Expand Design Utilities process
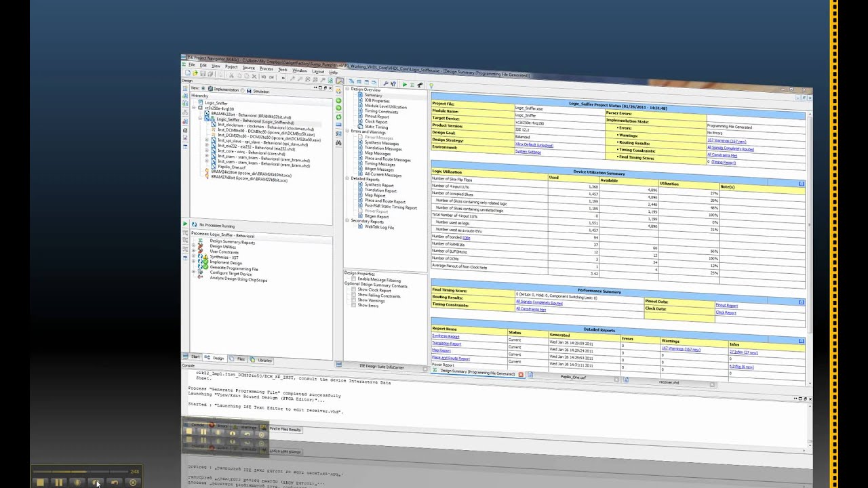868x488 pixels. pyautogui.click(x=193, y=245)
